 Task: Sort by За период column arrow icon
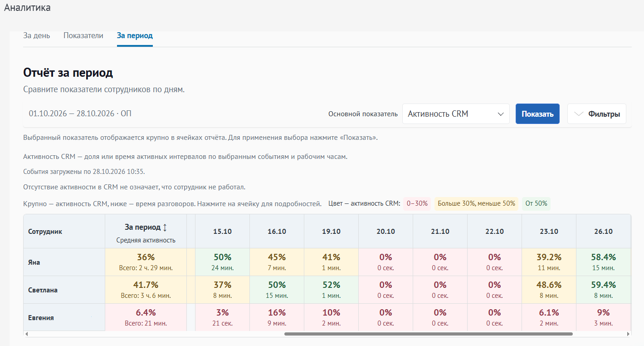[x=165, y=227]
